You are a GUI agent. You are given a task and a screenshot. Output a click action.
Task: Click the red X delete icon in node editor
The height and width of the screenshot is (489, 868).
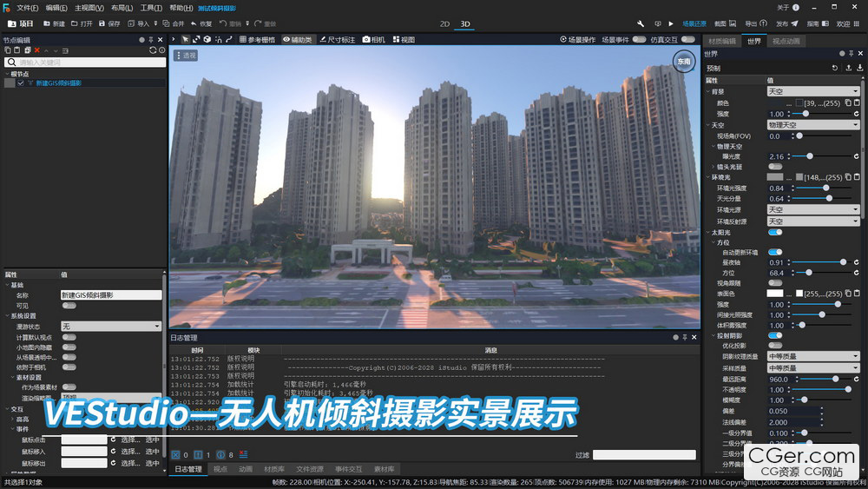(x=37, y=50)
